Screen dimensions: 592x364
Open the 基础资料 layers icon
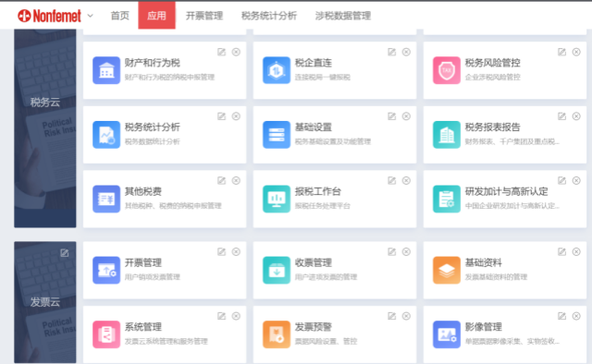447,270
